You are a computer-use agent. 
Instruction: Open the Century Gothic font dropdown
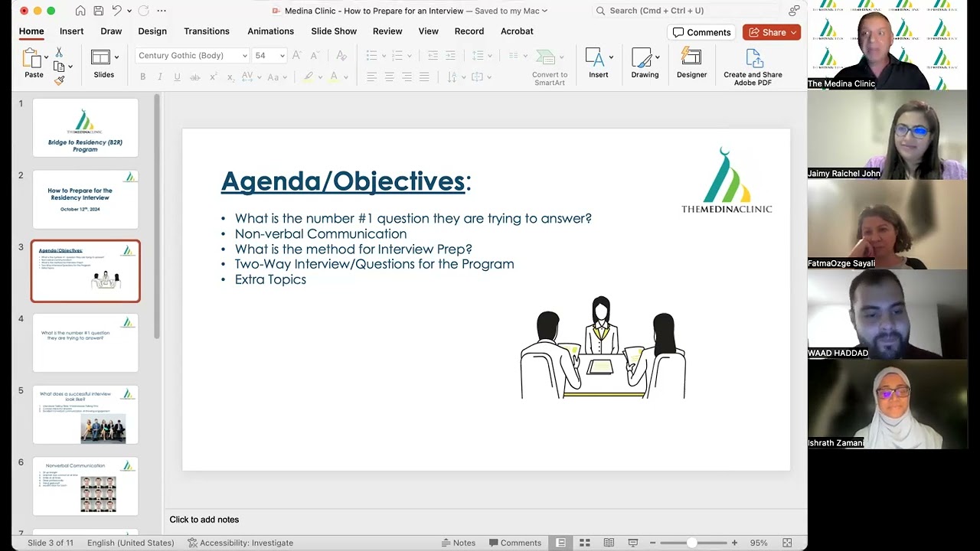pyautogui.click(x=245, y=56)
